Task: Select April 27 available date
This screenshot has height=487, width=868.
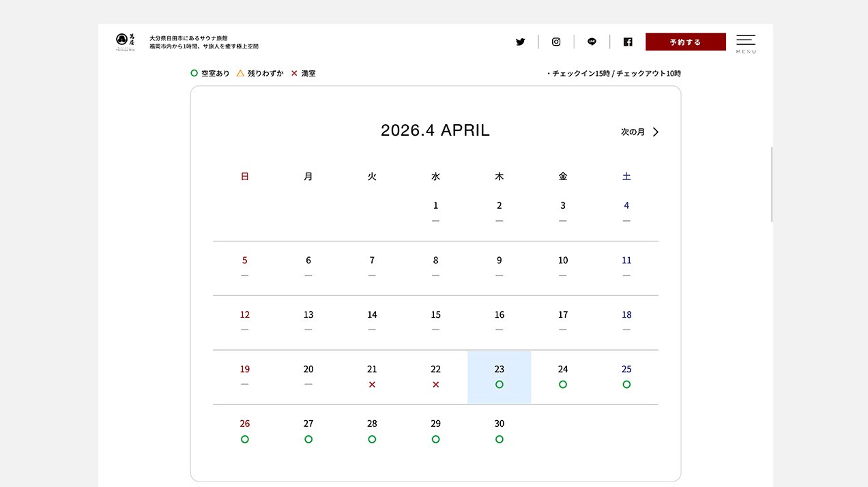Action: [x=308, y=431]
